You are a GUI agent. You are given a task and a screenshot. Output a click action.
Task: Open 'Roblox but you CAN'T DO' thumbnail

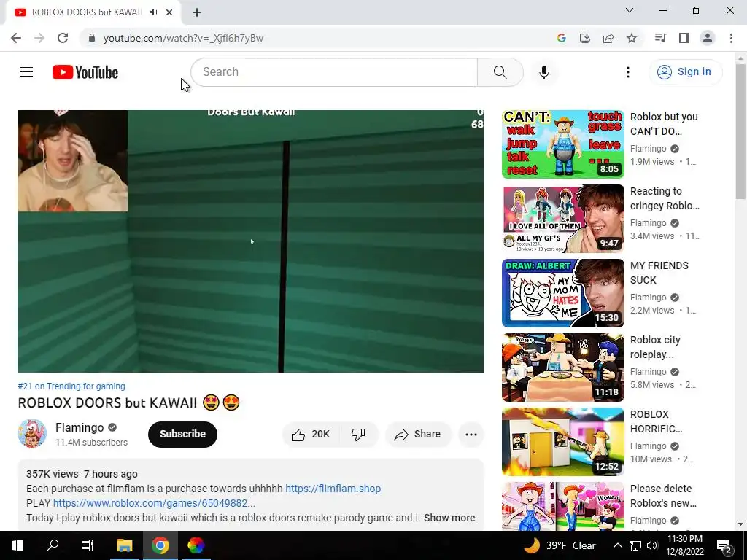[562, 144]
